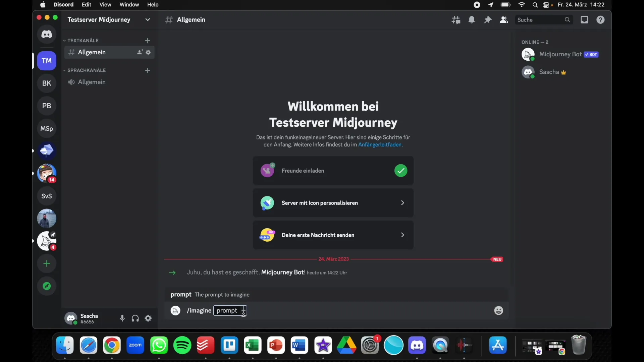Open Control Center in menu bar
This screenshot has width=644, height=362.
(x=546, y=5)
